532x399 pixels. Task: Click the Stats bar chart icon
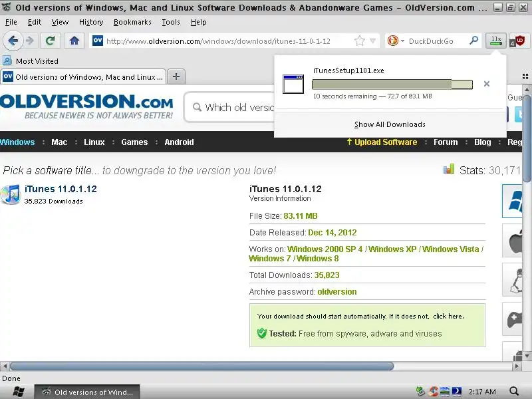pyautogui.click(x=448, y=169)
